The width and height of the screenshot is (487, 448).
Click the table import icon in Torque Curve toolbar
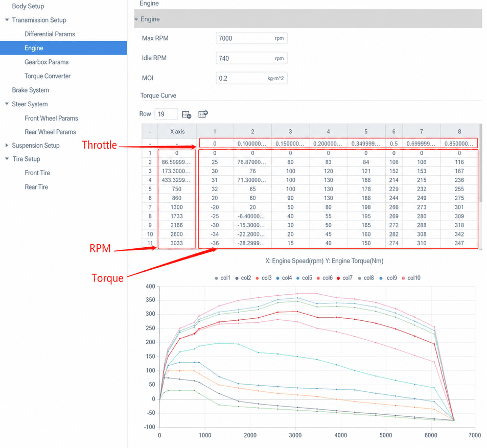tap(203, 114)
